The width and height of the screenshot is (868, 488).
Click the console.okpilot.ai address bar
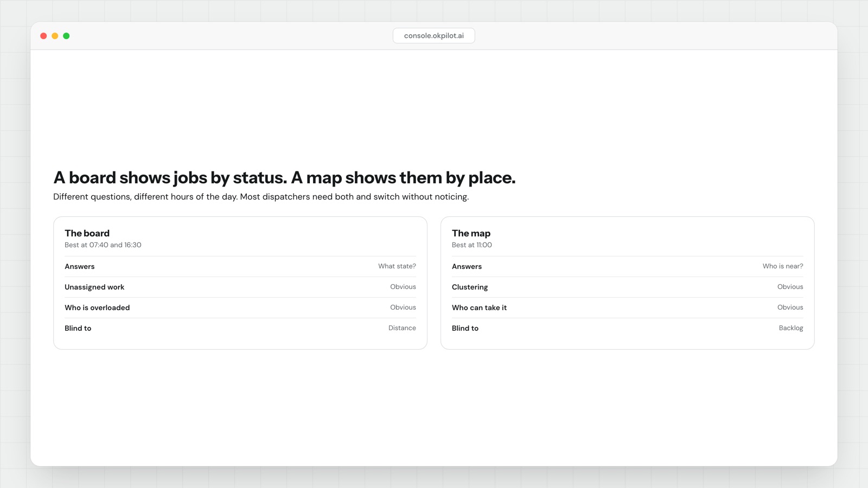point(433,36)
